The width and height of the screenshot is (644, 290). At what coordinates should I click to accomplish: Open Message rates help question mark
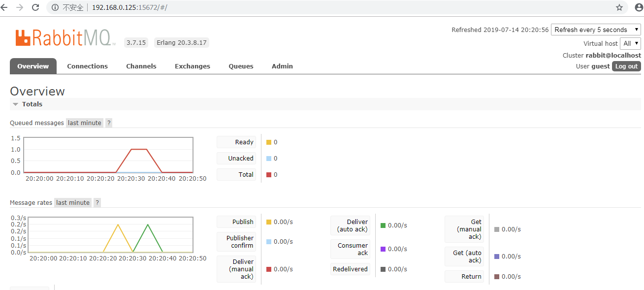tap(97, 202)
